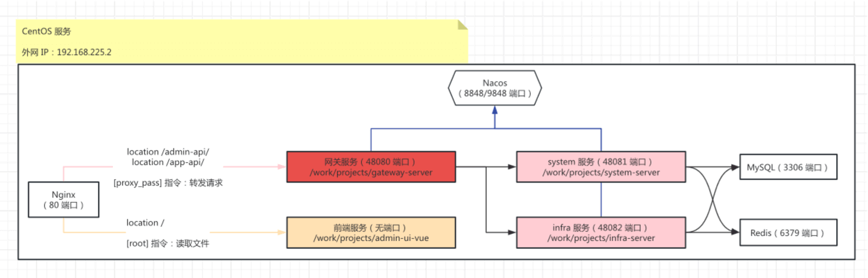Select the infra-server 48082 service box
Viewport: 868px width, 278px height.
point(601,232)
